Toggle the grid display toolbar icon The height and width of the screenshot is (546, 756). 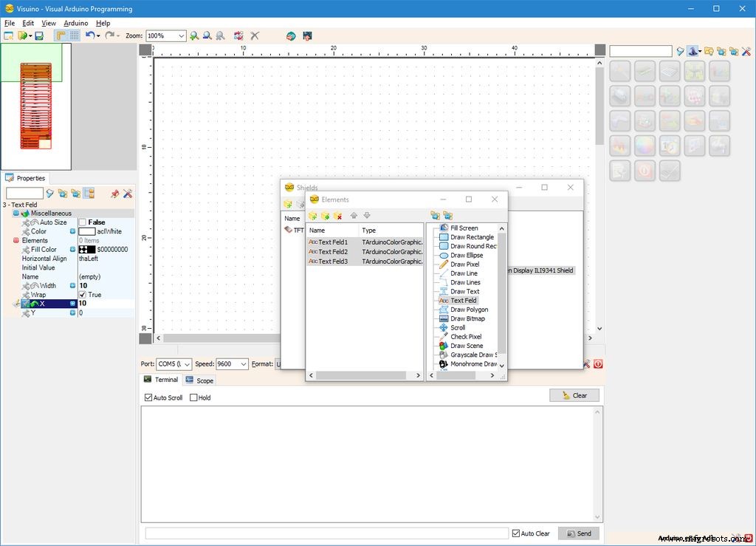[x=75, y=35]
